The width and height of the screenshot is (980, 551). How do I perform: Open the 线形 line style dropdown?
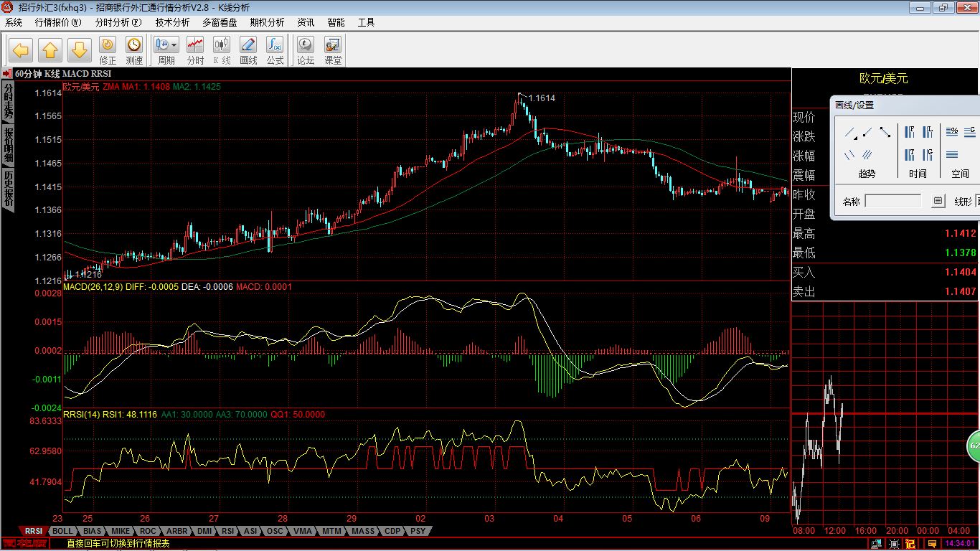pos(977,201)
